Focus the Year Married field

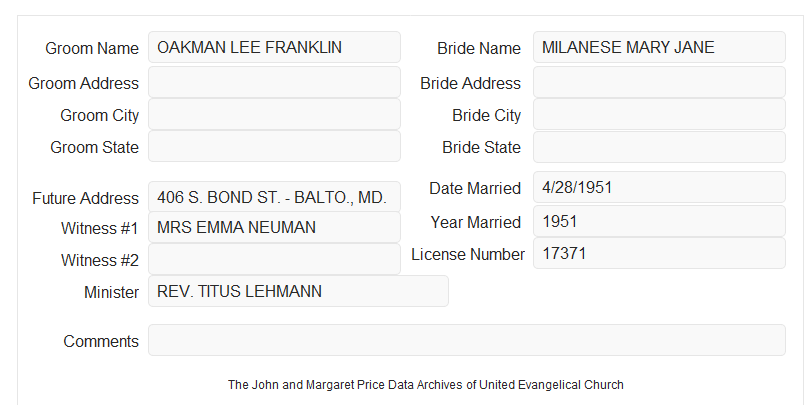tap(659, 221)
